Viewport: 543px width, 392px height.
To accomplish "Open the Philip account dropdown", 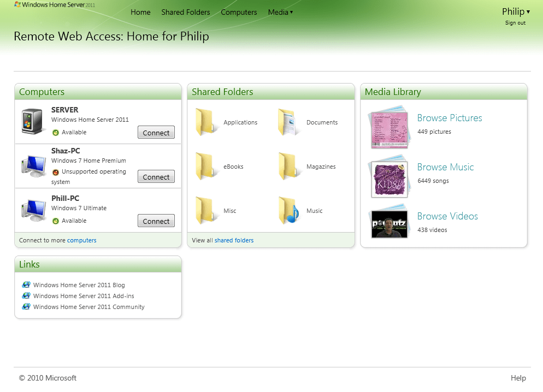I will 516,11.
